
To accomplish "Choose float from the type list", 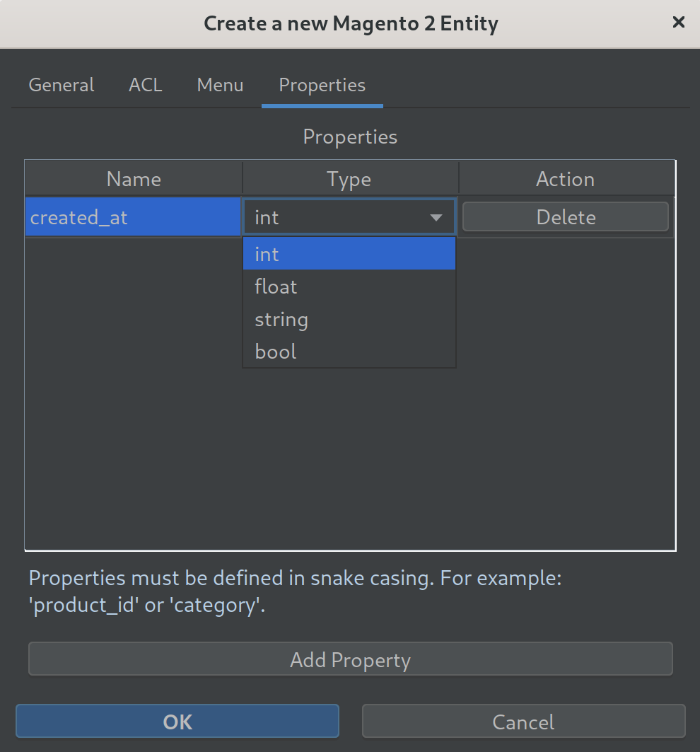I will 349,287.
